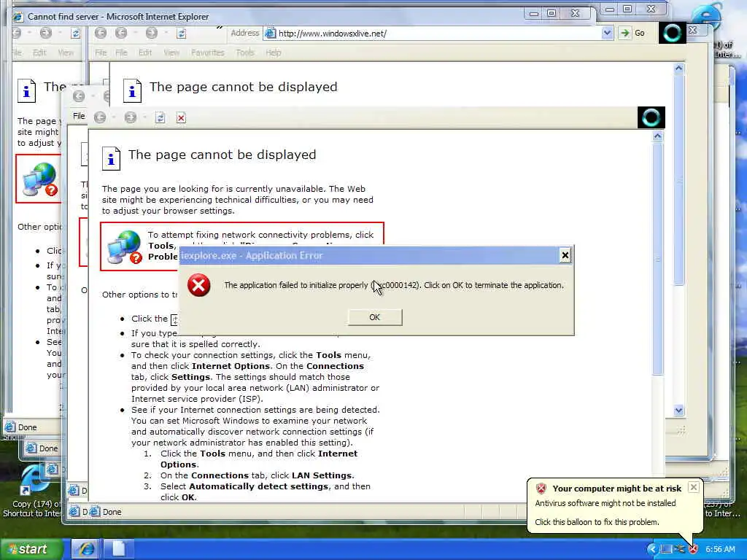Open the View menu left of Favorites
This screenshot has width=747, height=560.
click(171, 52)
